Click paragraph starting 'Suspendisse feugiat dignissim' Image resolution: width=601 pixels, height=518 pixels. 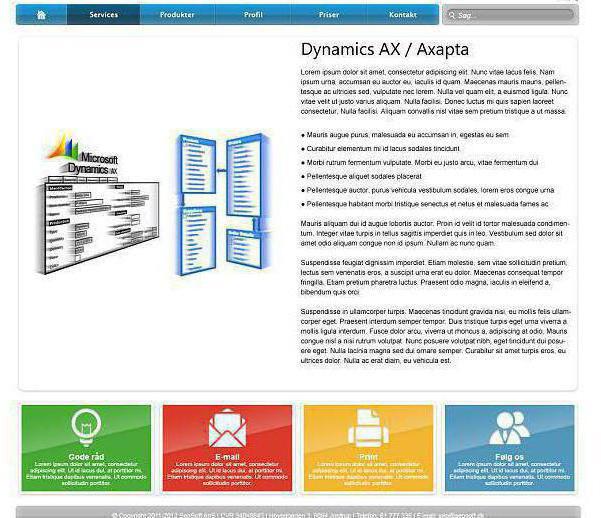434,277
